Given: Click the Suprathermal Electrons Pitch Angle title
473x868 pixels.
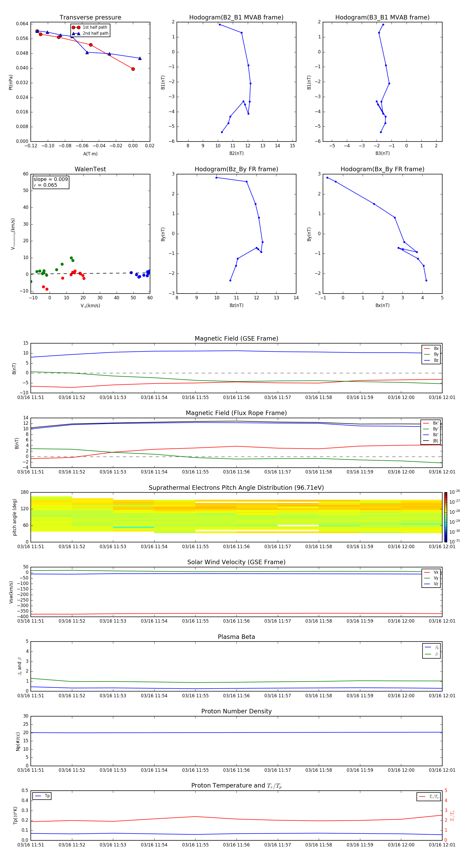Looking at the screenshot, I should click(x=236, y=488).
